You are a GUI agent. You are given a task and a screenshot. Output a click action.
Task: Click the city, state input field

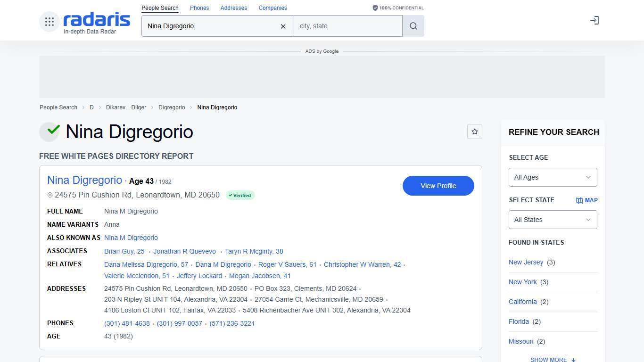(x=348, y=26)
